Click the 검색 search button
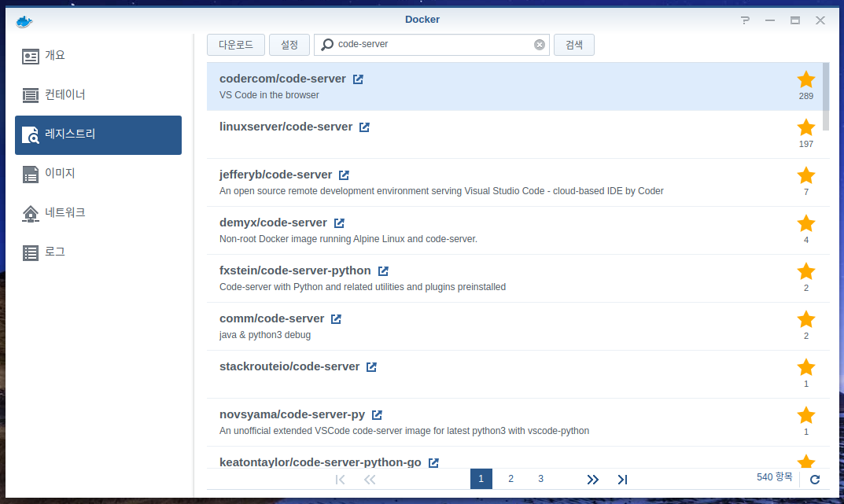This screenshot has height=504, width=844. [573, 45]
